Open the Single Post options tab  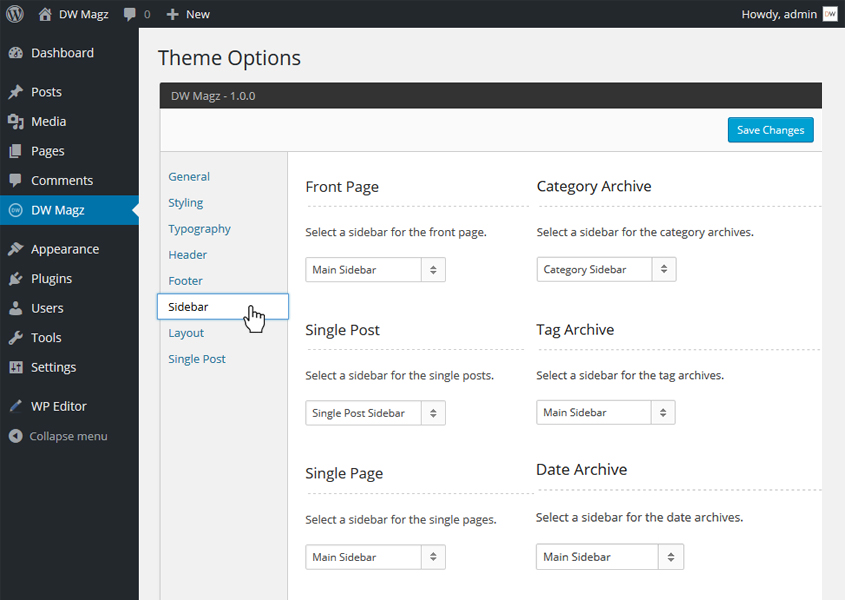coord(197,359)
